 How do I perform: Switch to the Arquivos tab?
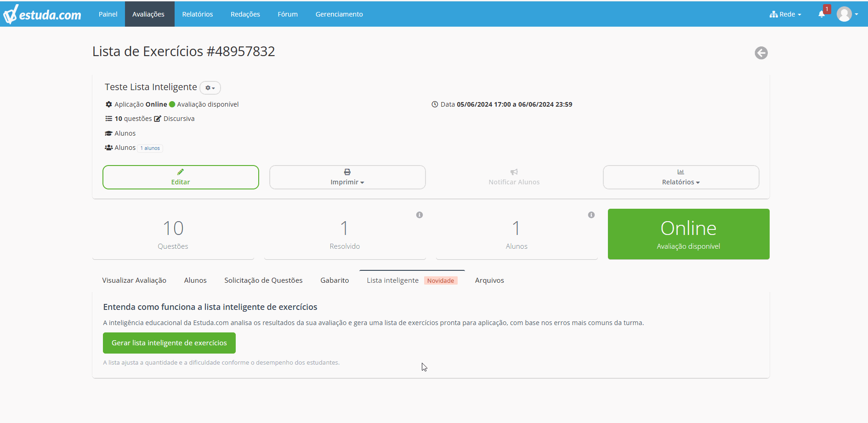(489, 280)
